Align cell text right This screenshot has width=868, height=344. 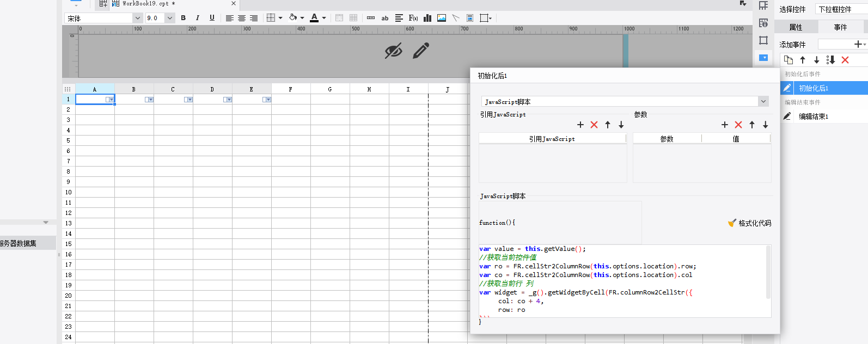coord(254,18)
